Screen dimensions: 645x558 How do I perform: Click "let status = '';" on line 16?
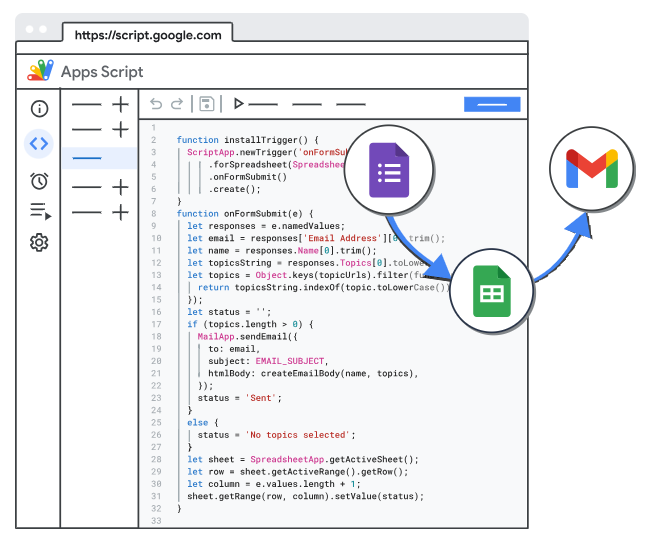229,312
